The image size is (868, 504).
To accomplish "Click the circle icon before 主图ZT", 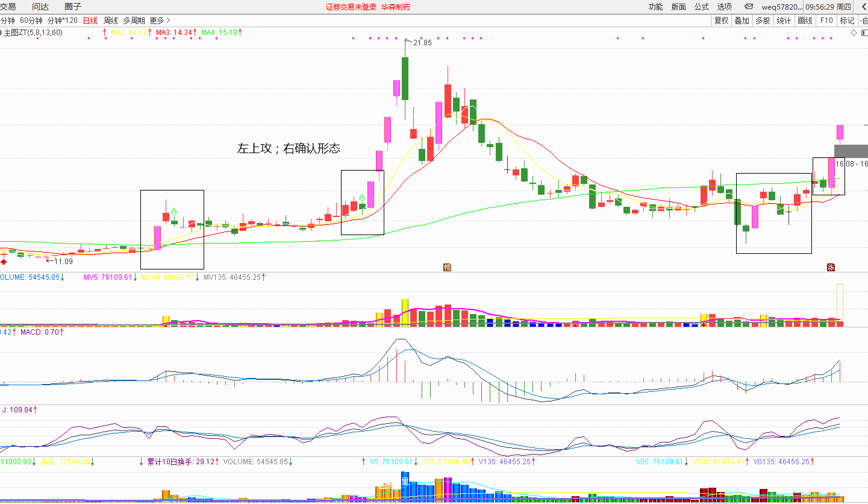I will click(x=1, y=33).
